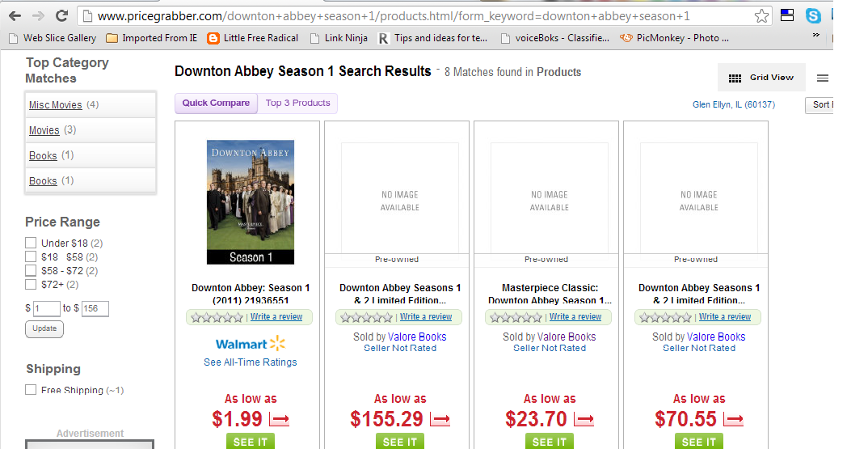Click the red arrow beside $1.99 price

(280, 419)
